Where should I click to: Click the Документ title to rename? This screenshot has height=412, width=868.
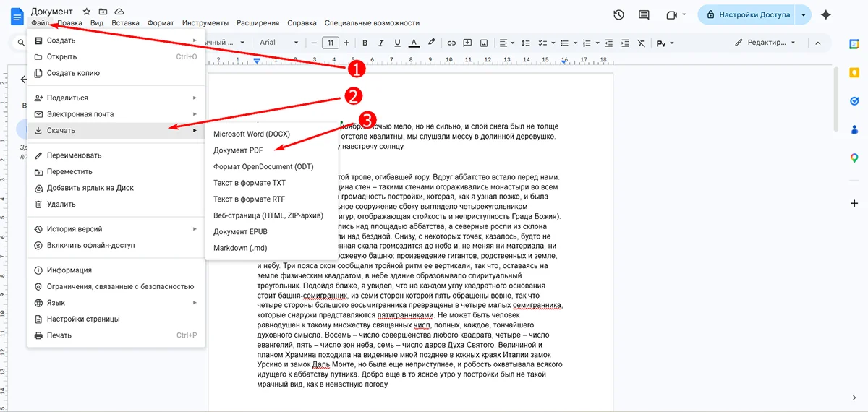pos(52,12)
